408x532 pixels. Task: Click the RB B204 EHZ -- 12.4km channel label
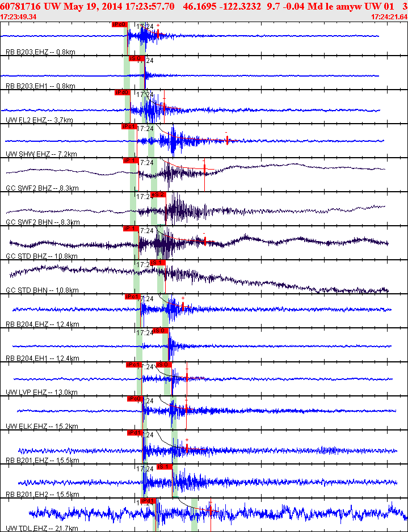point(43,324)
